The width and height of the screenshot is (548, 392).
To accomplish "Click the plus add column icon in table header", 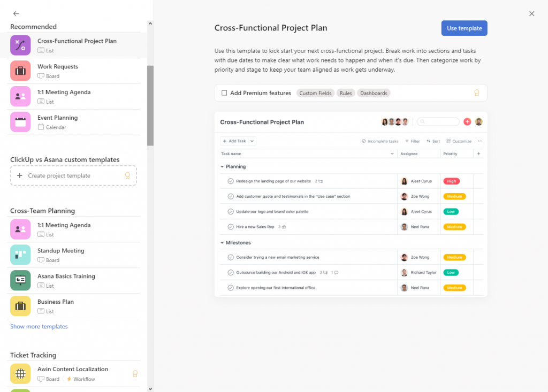I will pos(479,153).
